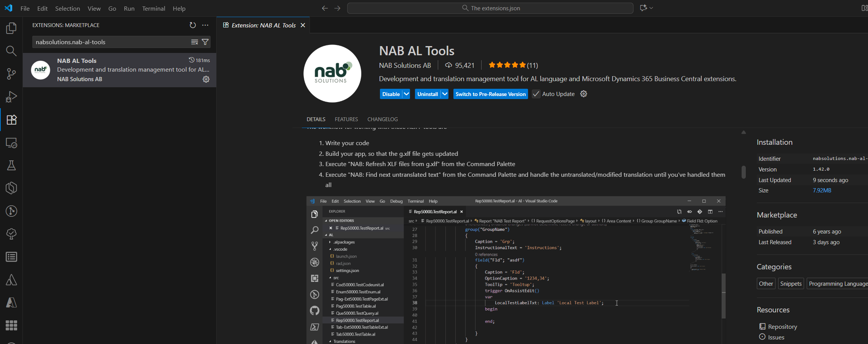Open the Help menu
This screenshot has height=344, width=868.
(179, 8)
